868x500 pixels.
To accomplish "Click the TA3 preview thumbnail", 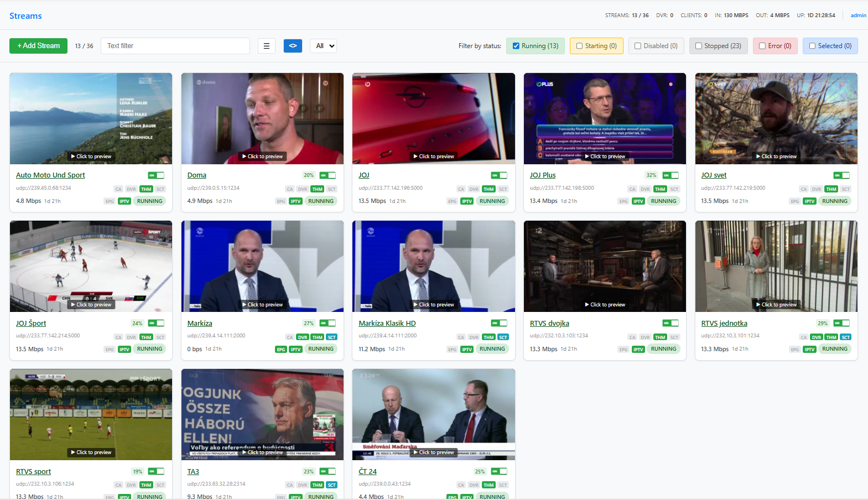I will click(x=262, y=414).
